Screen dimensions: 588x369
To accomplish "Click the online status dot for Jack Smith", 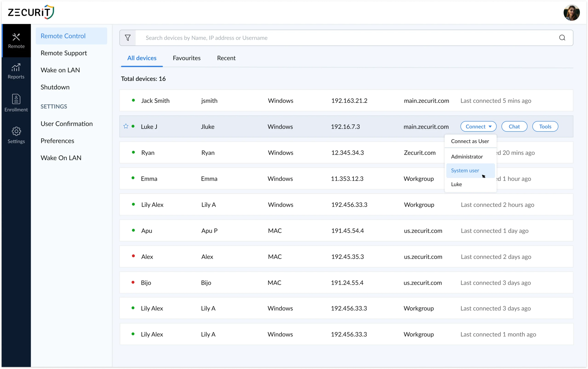I will (133, 100).
